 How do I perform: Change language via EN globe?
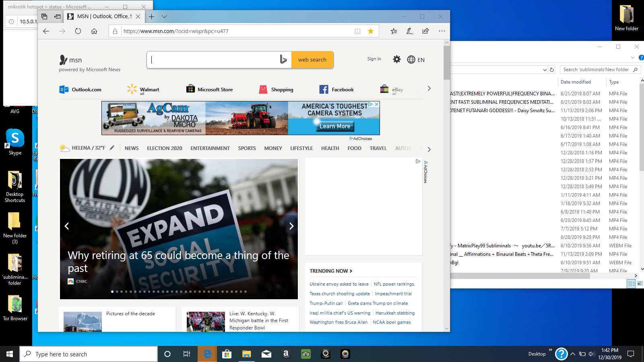[x=416, y=60]
